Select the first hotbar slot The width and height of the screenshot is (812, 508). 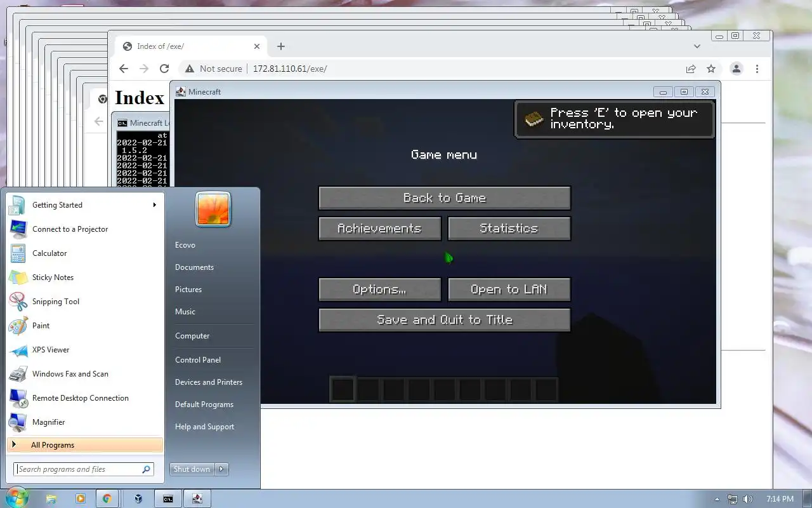coord(343,389)
